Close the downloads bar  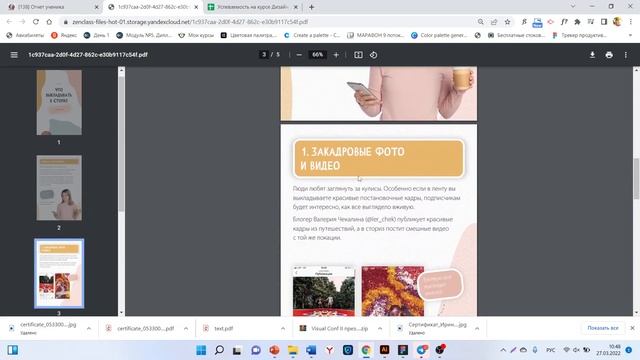tap(632, 328)
